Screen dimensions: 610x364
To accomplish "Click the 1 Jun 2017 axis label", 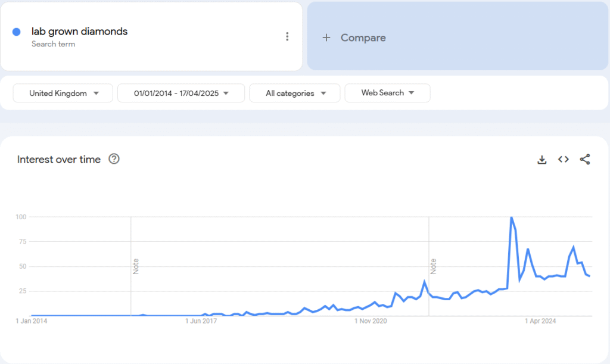I will [201, 321].
